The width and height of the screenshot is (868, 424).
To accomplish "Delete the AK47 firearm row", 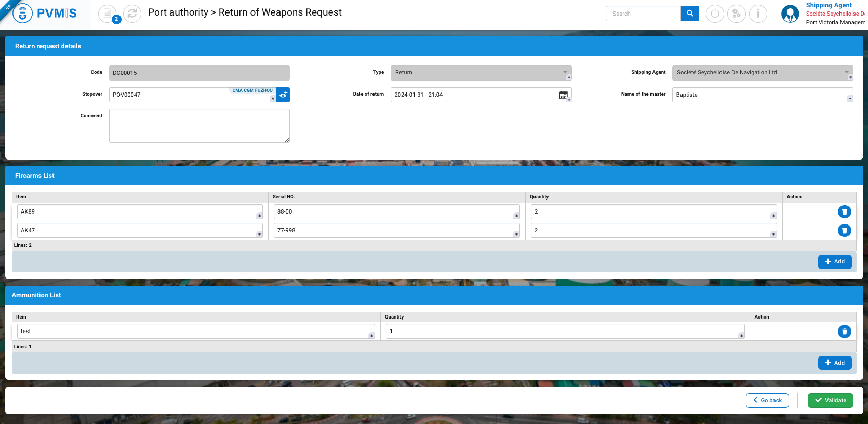I will click(x=844, y=230).
